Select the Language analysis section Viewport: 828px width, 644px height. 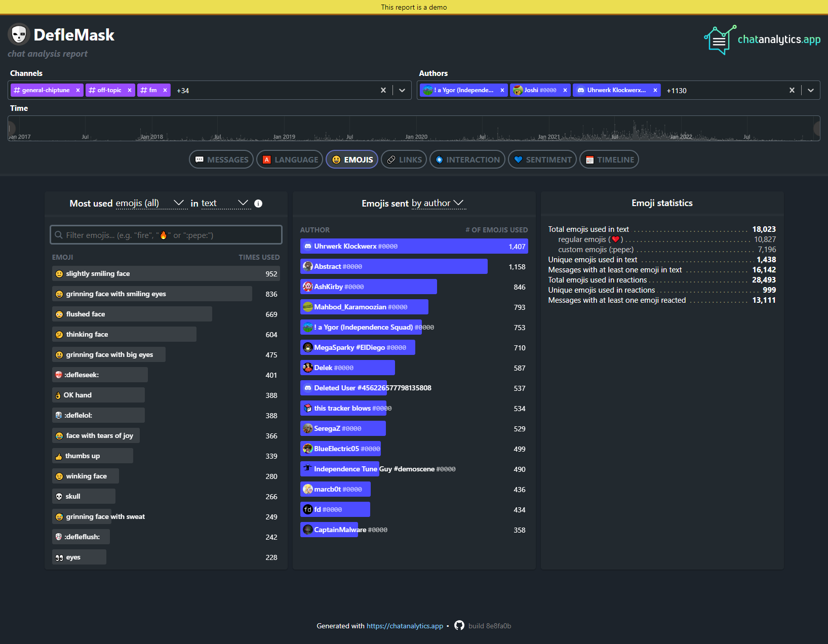coord(289,159)
